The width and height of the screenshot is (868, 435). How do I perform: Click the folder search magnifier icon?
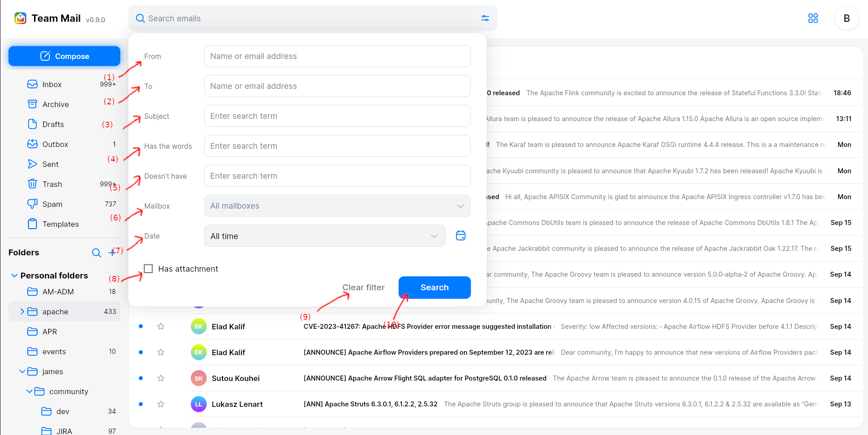tap(96, 253)
